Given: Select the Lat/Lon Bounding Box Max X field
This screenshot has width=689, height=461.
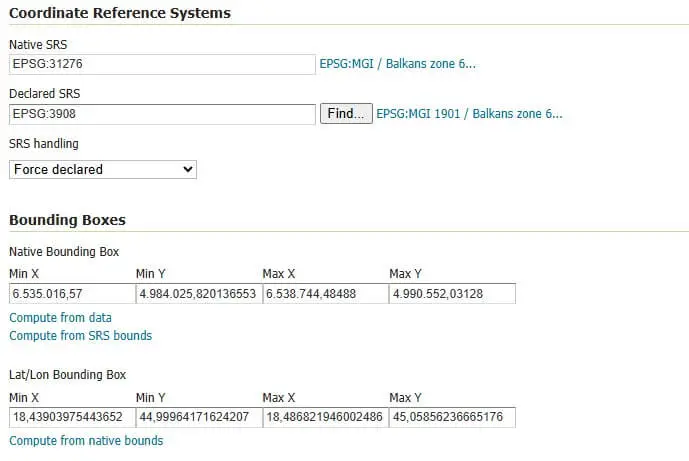Looking at the screenshot, I should pyautogui.click(x=326, y=417).
